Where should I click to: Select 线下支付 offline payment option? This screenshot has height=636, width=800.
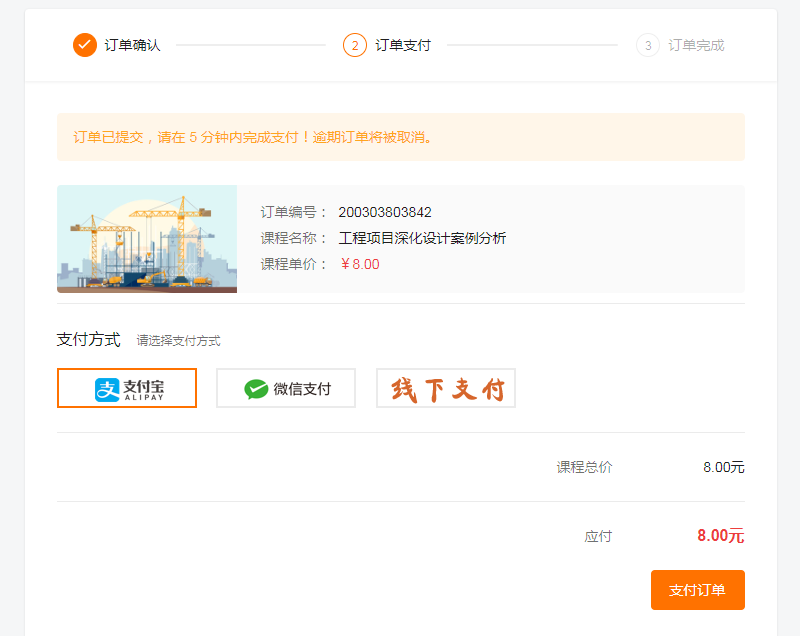coord(446,388)
